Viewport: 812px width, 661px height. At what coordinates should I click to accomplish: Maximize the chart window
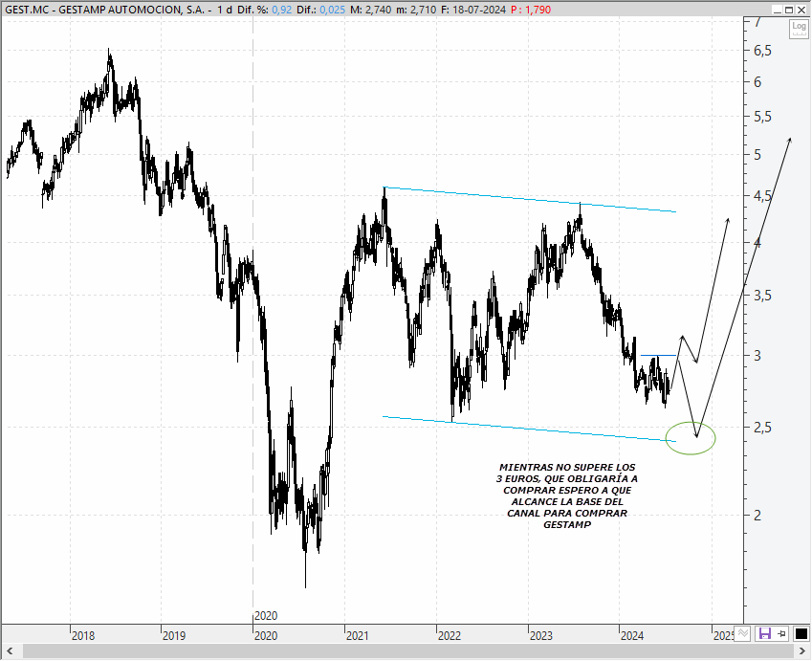pos(789,10)
